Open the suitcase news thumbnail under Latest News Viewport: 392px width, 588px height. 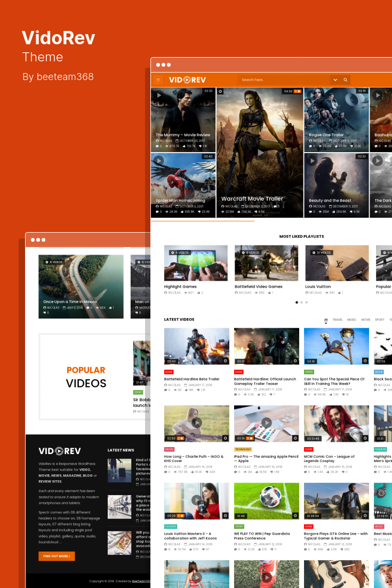point(119,470)
